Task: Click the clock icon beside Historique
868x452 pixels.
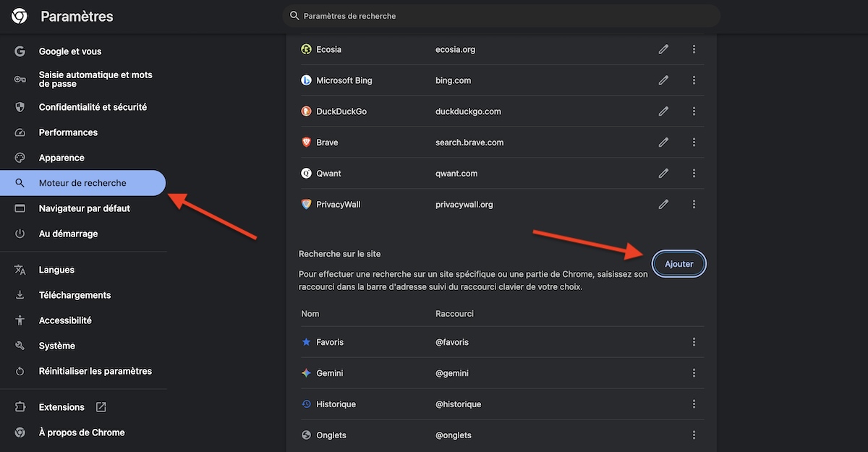Action: click(306, 404)
